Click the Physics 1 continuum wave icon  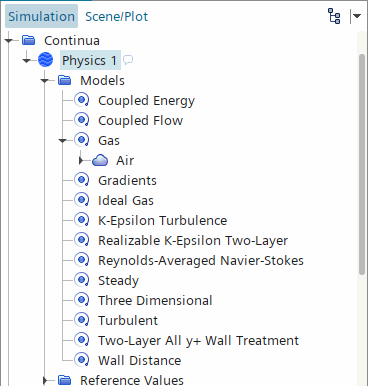pos(45,60)
